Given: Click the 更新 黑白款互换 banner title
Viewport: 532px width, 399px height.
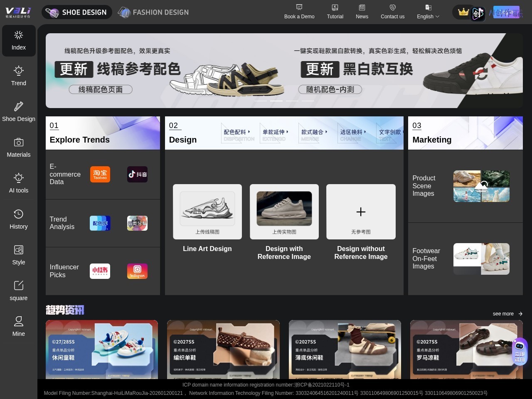Looking at the screenshot, I should 357,69.
